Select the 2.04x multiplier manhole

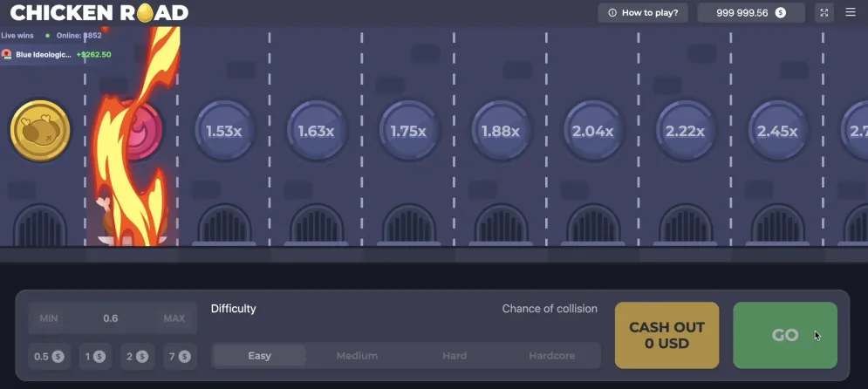pyautogui.click(x=593, y=131)
